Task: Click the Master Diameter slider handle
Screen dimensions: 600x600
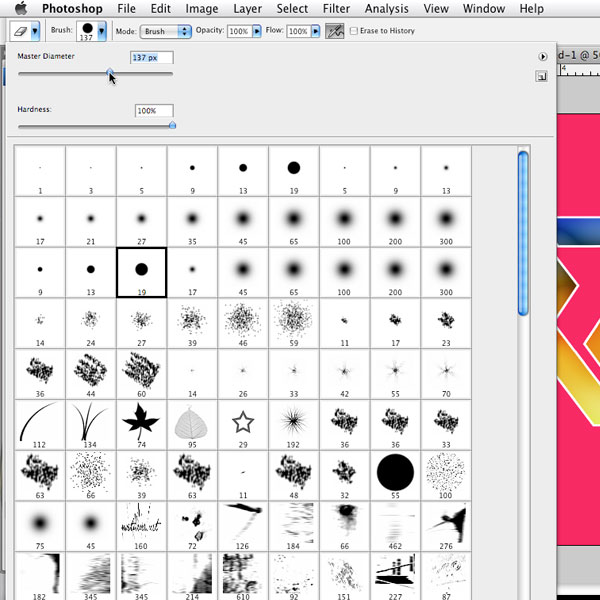Action: (109, 73)
